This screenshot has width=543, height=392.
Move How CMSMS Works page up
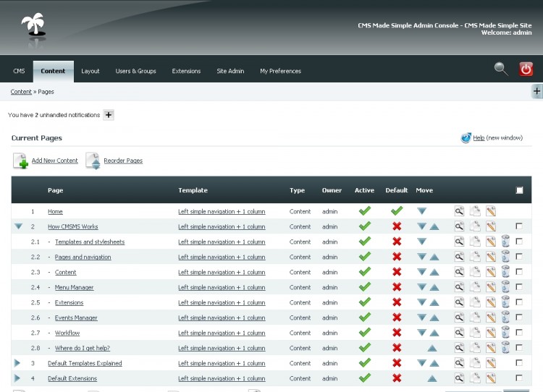[x=434, y=227]
